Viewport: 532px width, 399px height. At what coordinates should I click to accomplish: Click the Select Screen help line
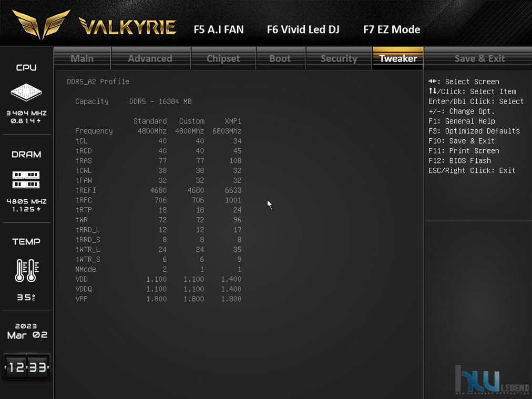pos(464,82)
